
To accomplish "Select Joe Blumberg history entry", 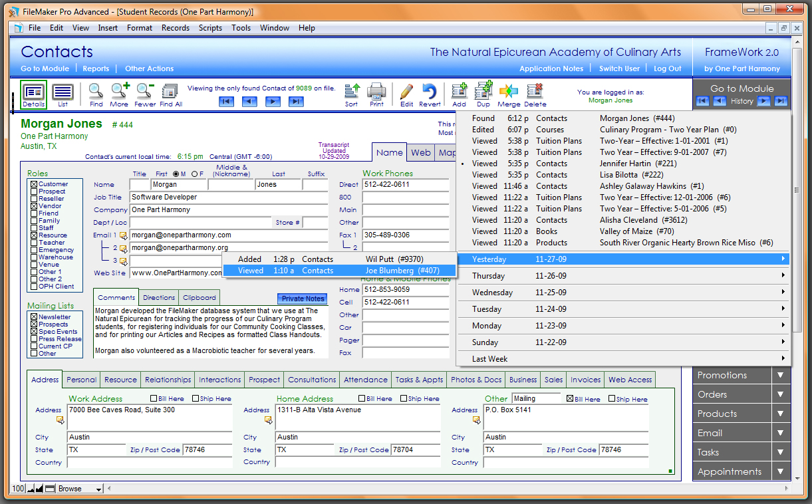I will tap(339, 271).
